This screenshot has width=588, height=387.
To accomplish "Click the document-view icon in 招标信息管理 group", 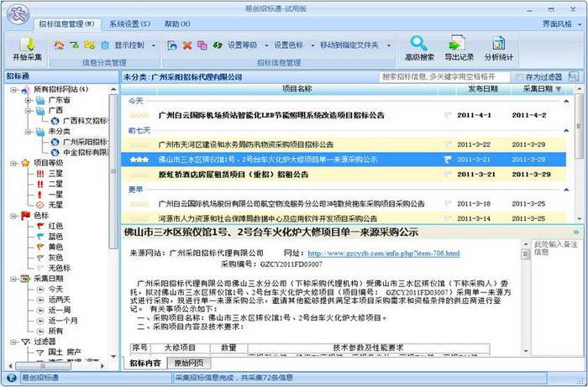I will (172, 45).
